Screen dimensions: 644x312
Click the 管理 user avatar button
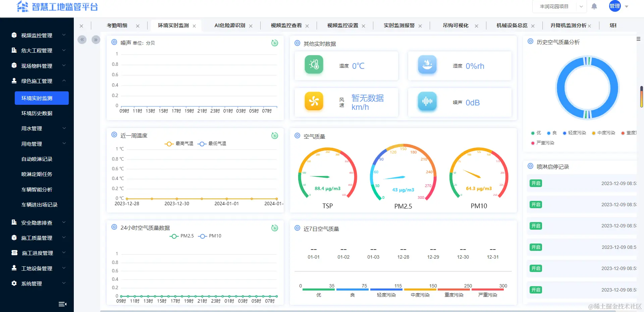[x=615, y=6]
